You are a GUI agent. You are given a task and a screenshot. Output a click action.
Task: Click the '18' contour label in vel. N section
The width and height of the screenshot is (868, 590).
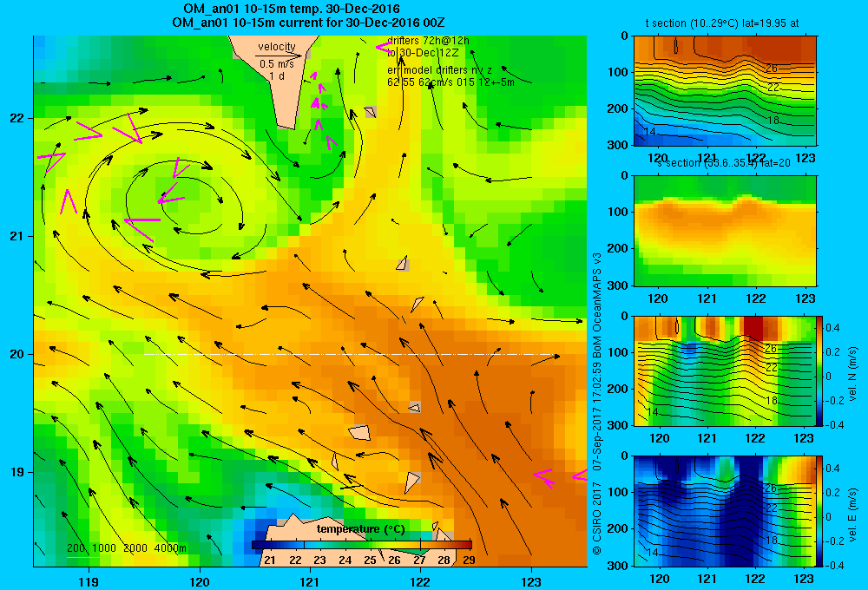pyautogui.click(x=772, y=400)
